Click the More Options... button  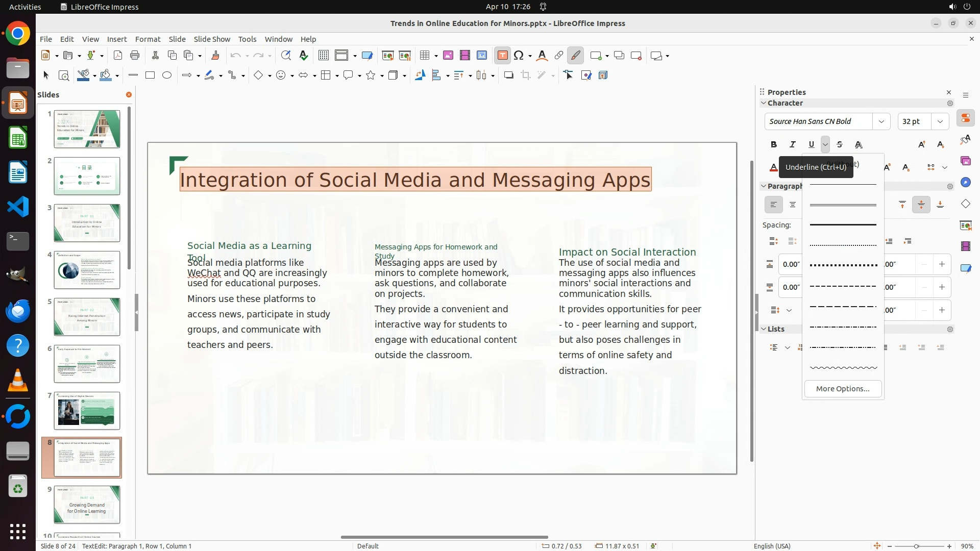pyautogui.click(x=843, y=389)
